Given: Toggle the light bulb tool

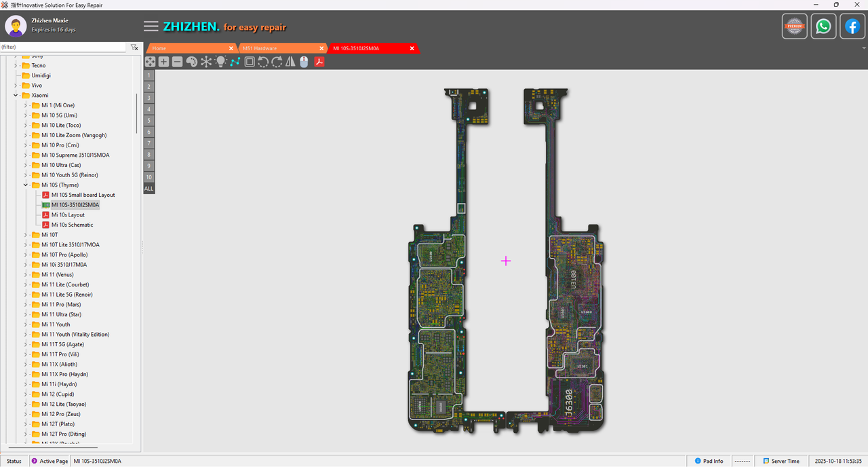Looking at the screenshot, I should [220, 62].
